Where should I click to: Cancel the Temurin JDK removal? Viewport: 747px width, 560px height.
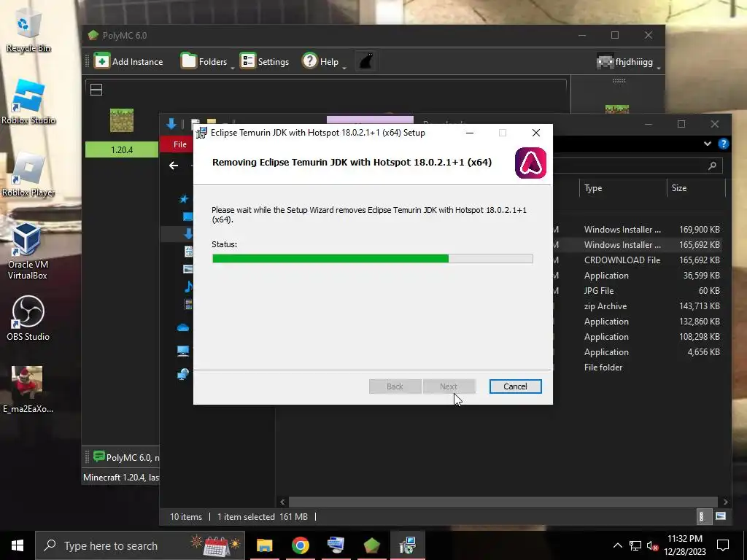click(515, 386)
